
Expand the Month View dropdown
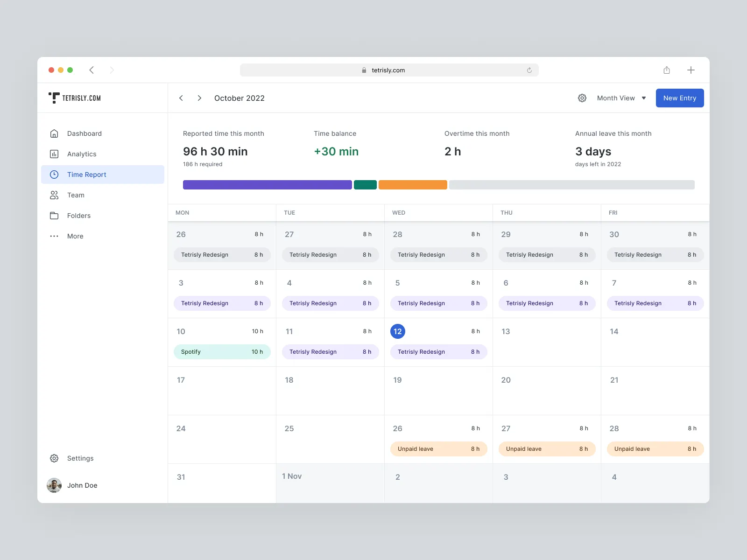tap(621, 98)
